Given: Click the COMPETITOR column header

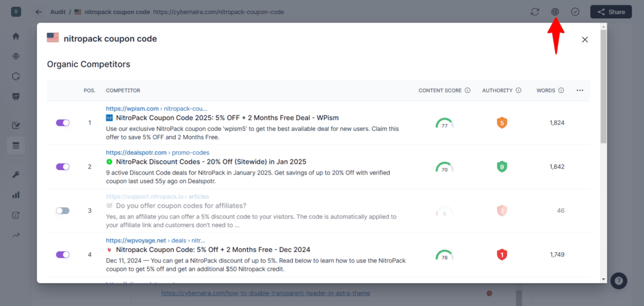Looking at the screenshot, I should pos(123,91).
